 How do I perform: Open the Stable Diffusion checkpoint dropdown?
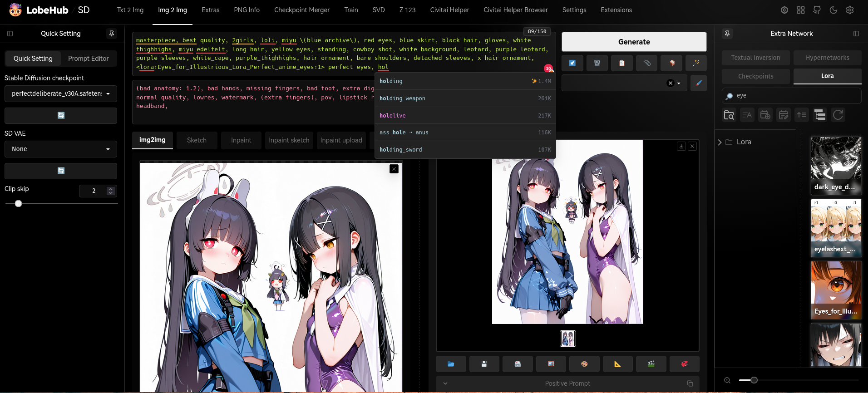(61, 94)
